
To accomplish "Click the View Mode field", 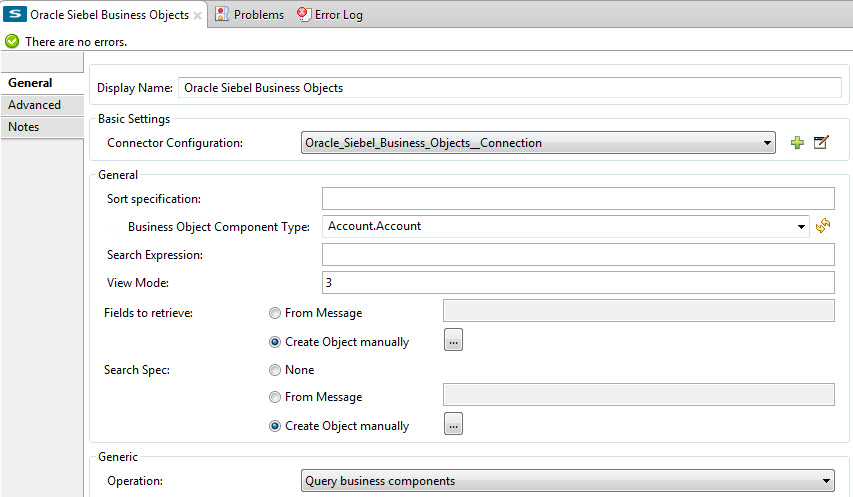I will click(578, 283).
